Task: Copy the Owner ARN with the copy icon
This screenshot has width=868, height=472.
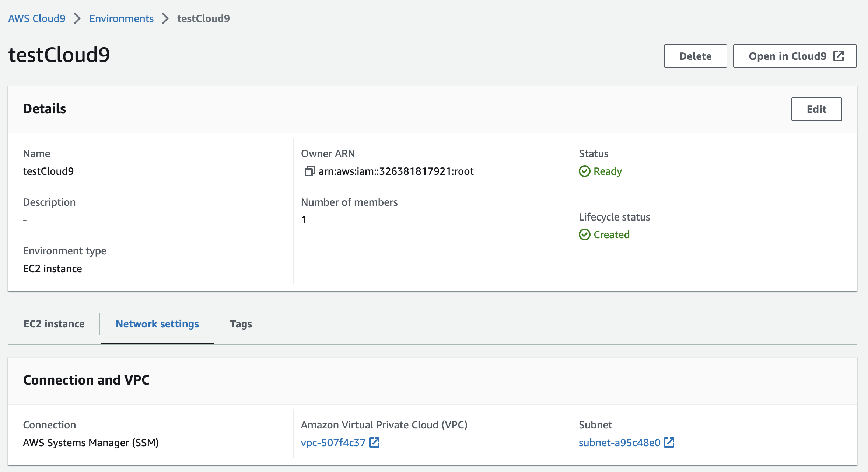Action: tap(309, 171)
